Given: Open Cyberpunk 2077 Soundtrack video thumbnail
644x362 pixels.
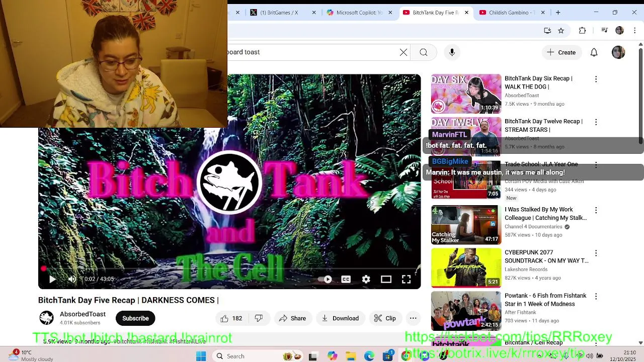Looking at the screenshot, I should pos(466,267).
